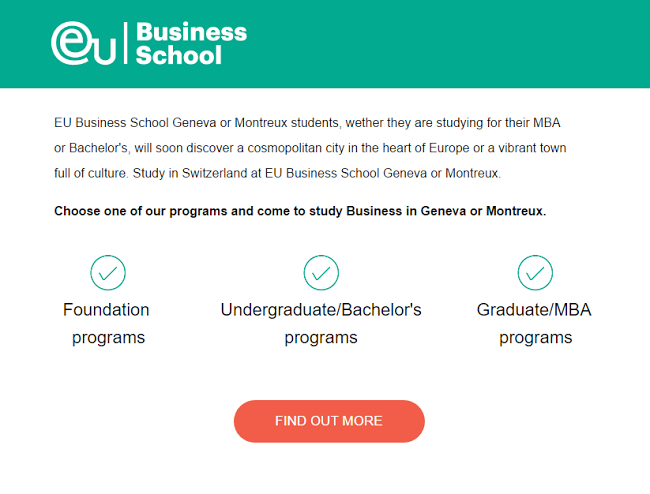Click the paragraph's first line about Geneva students
This screenshot has height=494, width=650.
306,123
